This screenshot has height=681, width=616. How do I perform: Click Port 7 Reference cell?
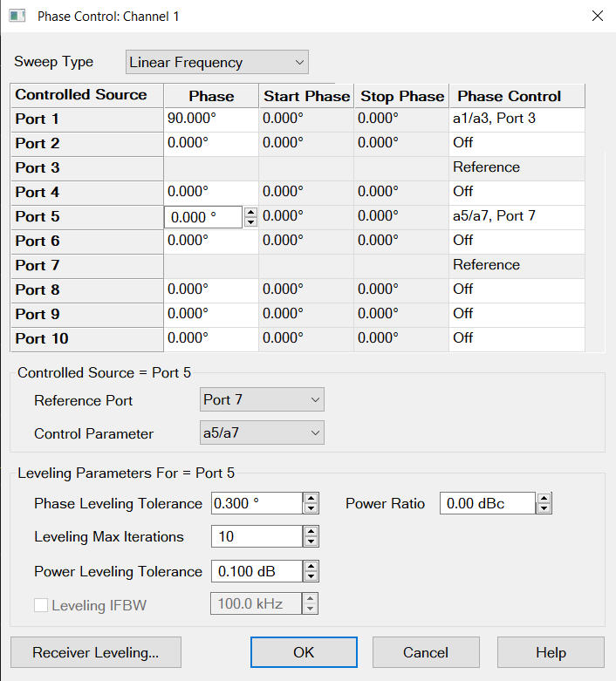(x=517, y=266)
